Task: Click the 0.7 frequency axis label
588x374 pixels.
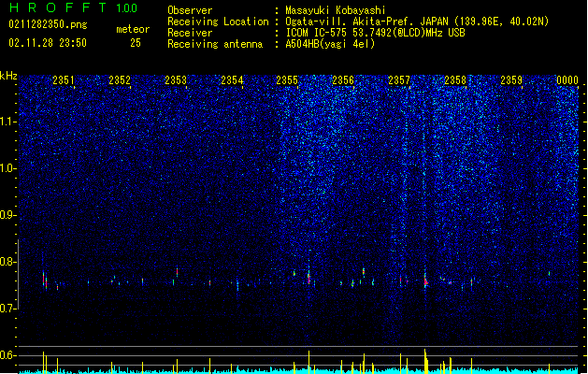Action: tap(8, 309)
